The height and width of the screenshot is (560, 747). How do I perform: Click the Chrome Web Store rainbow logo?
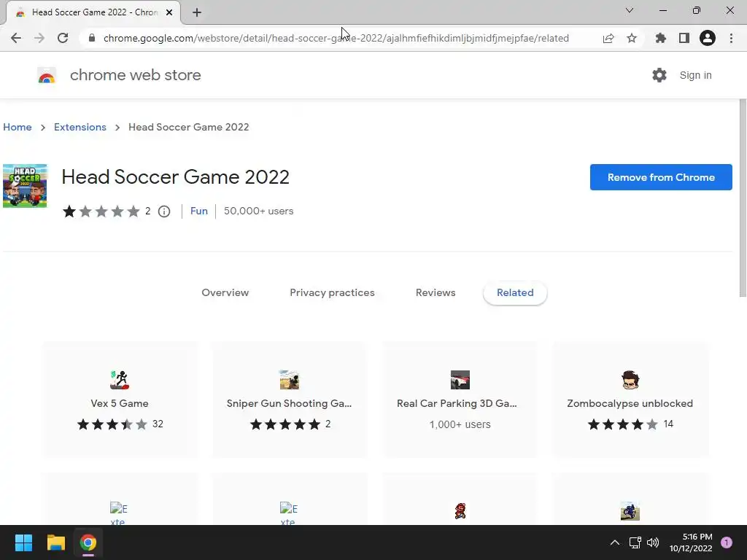click(47, 75)
